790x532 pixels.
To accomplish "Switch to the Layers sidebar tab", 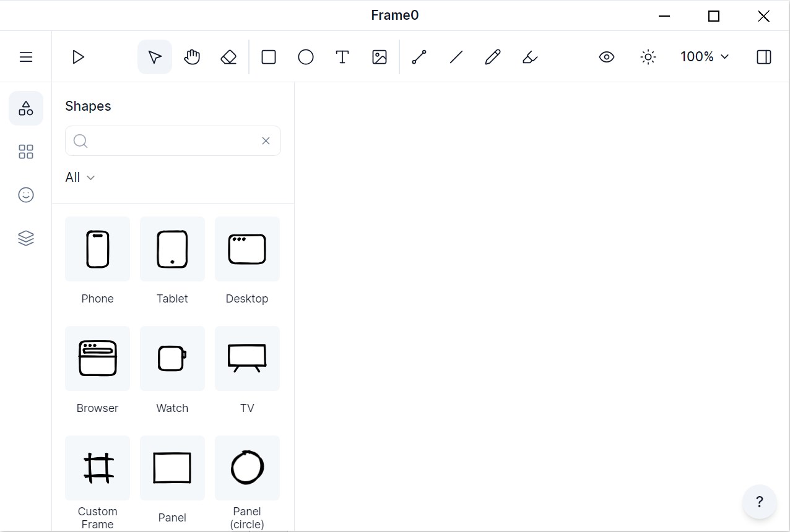I will [26, 238].
